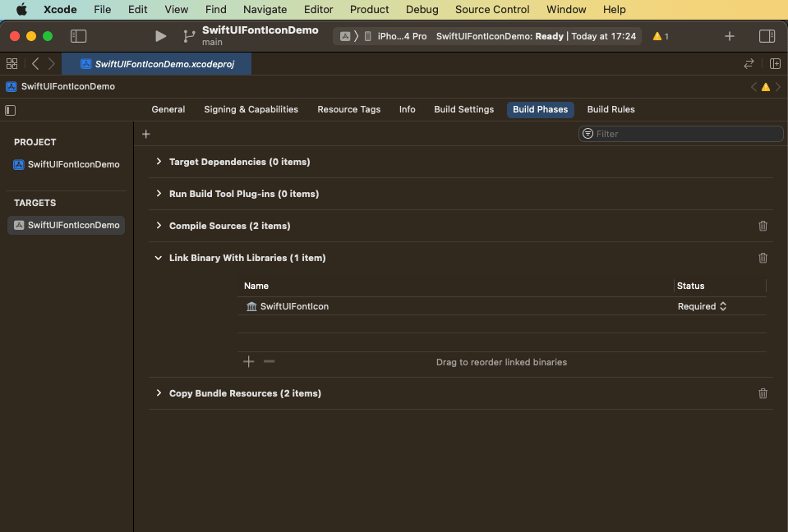
Task: Change the Required status popup
Action: pyautogui.click(x=702, y=306)
